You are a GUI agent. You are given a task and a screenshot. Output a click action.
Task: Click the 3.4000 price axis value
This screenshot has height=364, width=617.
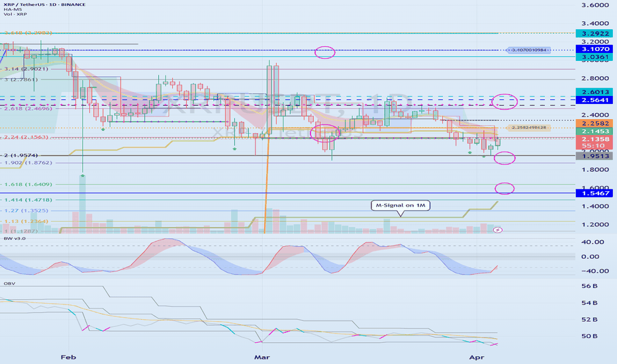point(595,23)
